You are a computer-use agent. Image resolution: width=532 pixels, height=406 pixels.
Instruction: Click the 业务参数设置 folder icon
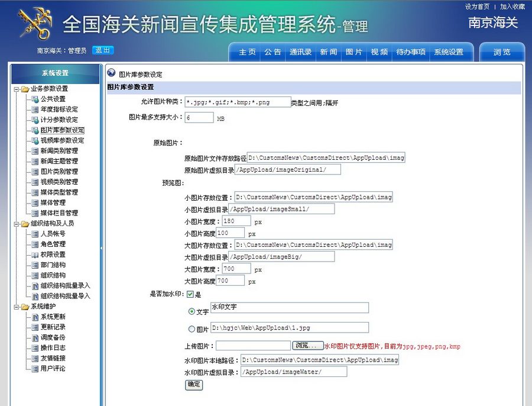pos(25,89)
